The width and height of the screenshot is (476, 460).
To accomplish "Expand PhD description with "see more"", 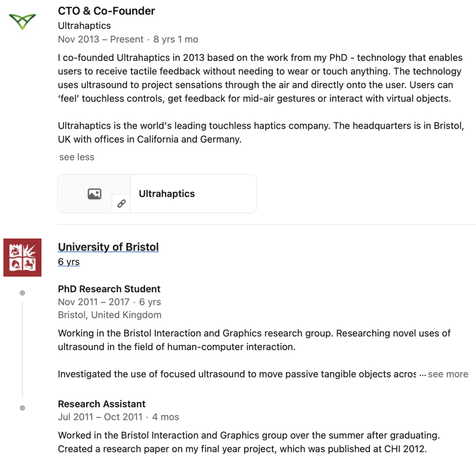I will click(x=448, y=374).
